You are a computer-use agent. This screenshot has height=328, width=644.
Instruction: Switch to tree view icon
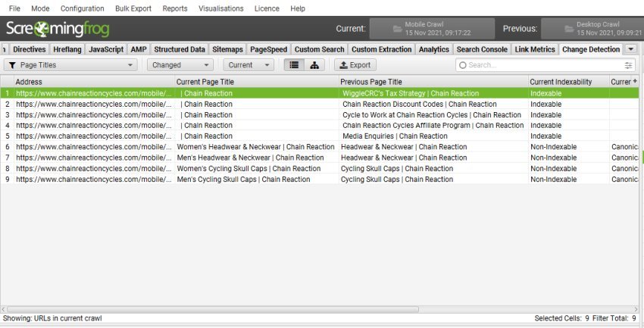tap(314, 65)
